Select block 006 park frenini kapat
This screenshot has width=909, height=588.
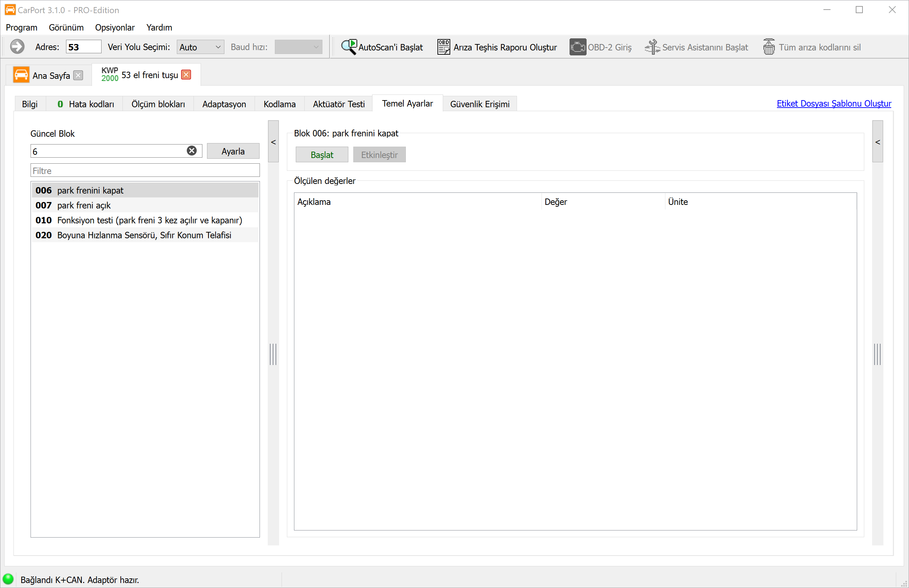(145, 190)
